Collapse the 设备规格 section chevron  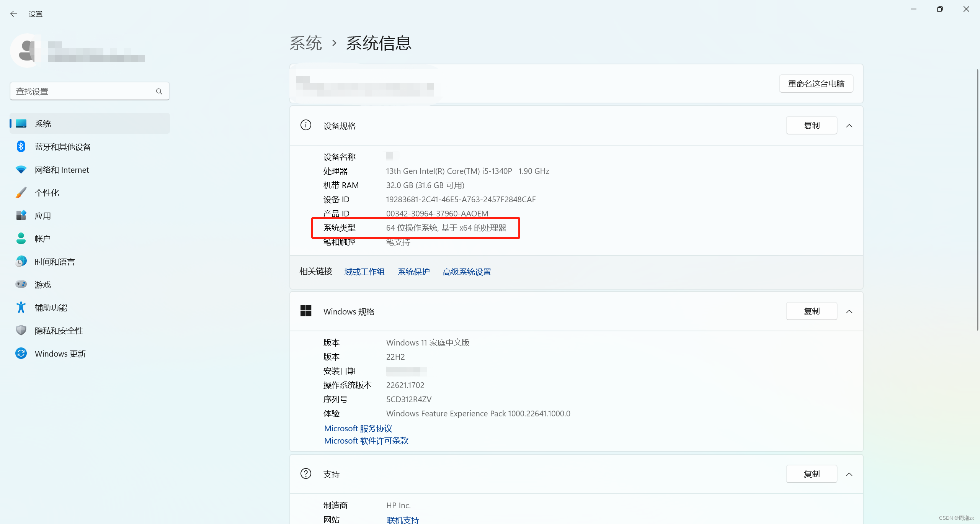[849, 125]
